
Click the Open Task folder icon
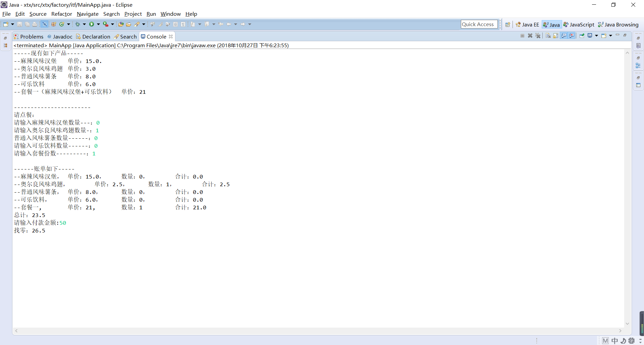pyautogui.click(x=128, y=24)
